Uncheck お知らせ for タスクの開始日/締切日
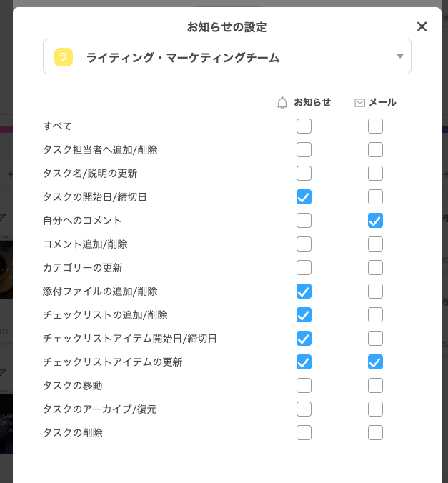 pyautogui.click(x=304, y=196)
